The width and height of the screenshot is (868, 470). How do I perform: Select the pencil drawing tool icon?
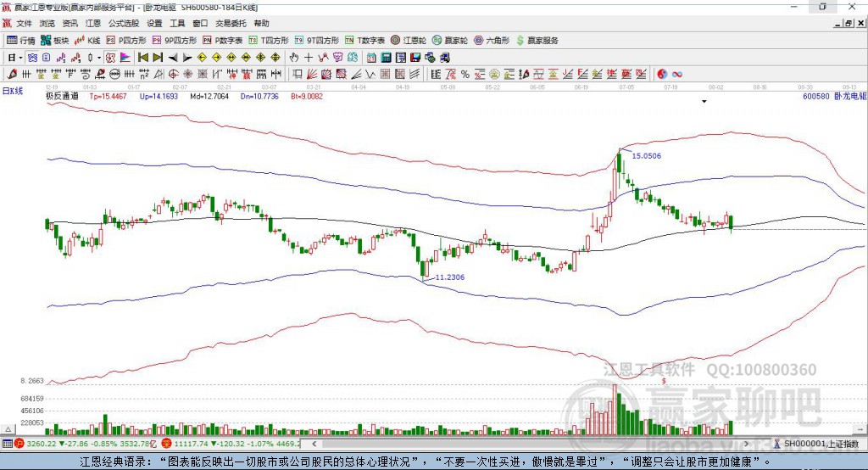tap(12, 74)
